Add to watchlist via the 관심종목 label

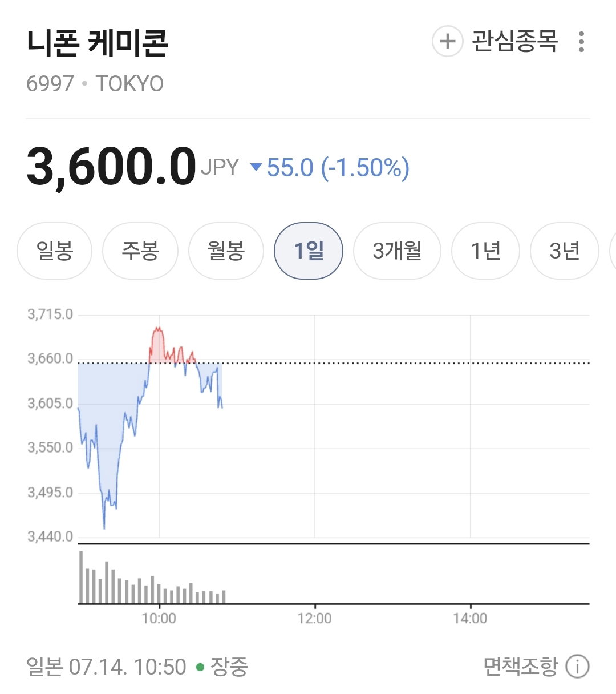514,41
